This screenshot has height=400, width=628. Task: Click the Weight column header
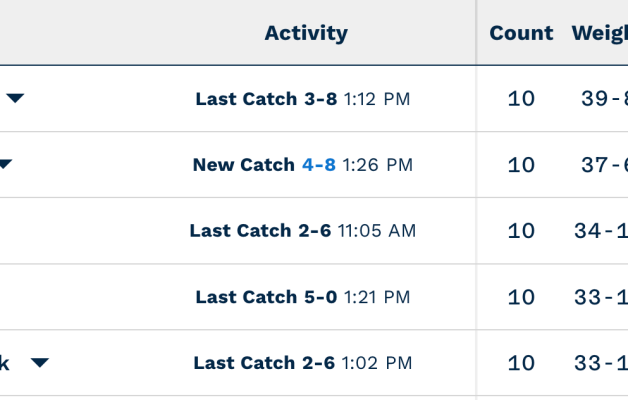600,33
